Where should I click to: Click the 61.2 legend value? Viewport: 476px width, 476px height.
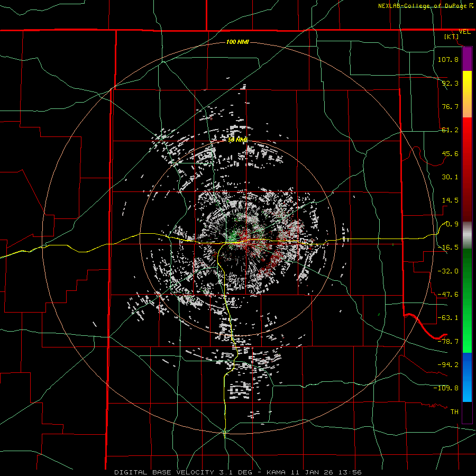pyautogui.click(x=450, y=130)
